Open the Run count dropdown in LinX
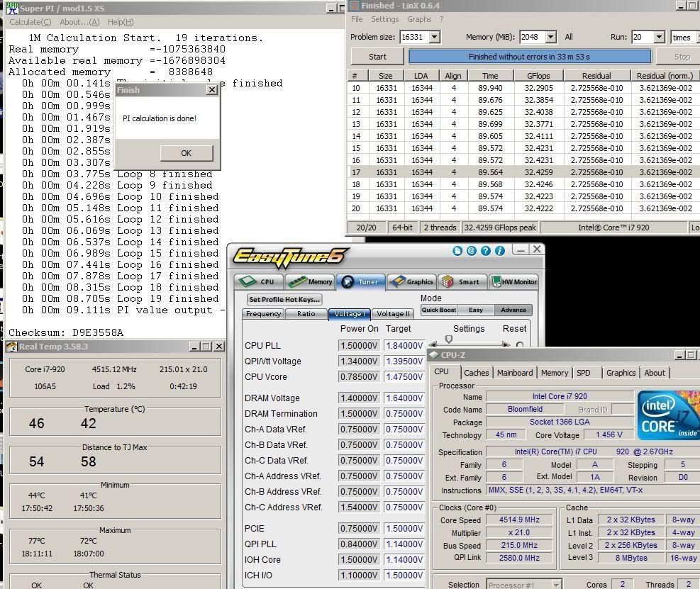700x589 pixels. (660, 37)
